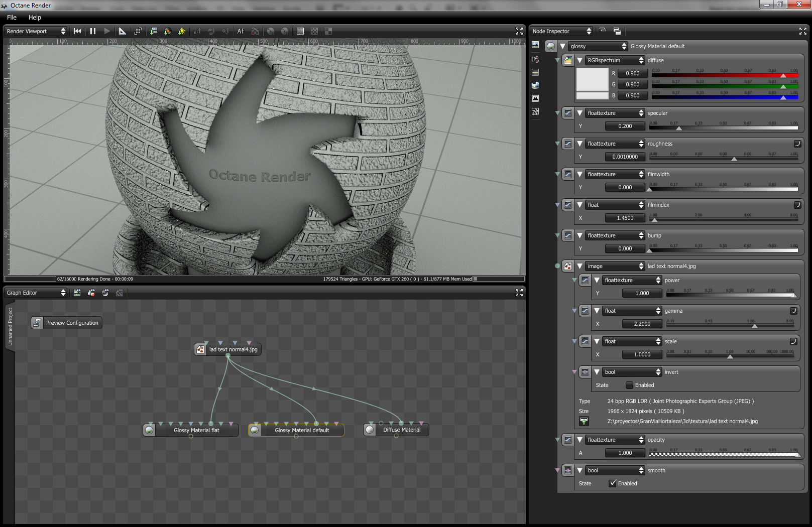Screen dimensions: 812x527
Task: Open the Help menu
Action: (x=35, y=17)
